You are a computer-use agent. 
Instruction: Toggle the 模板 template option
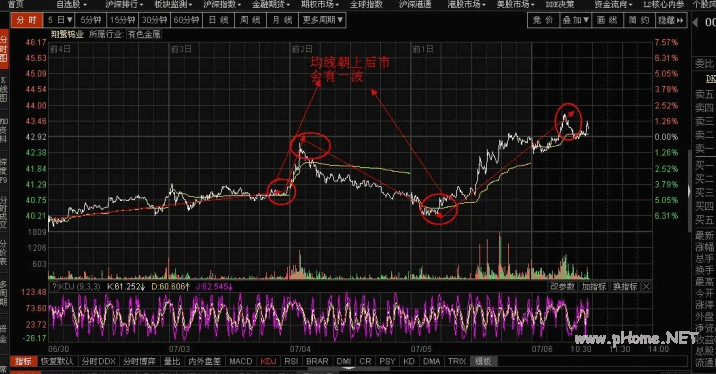coord(483,361)
